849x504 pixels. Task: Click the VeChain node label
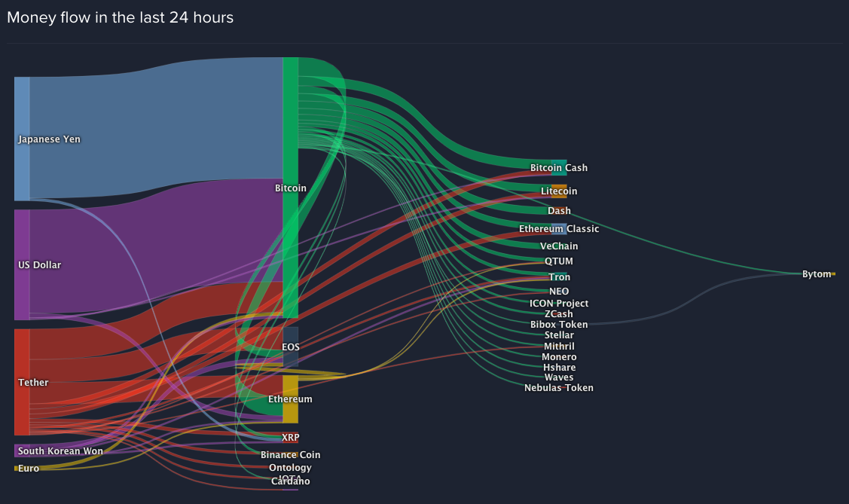(559, 246)
